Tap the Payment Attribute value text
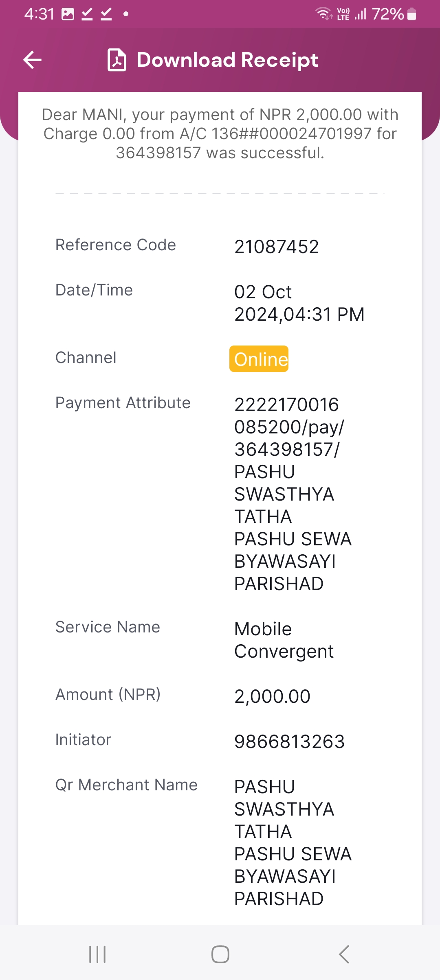440x980 pixels. click(x=293, y=494)
